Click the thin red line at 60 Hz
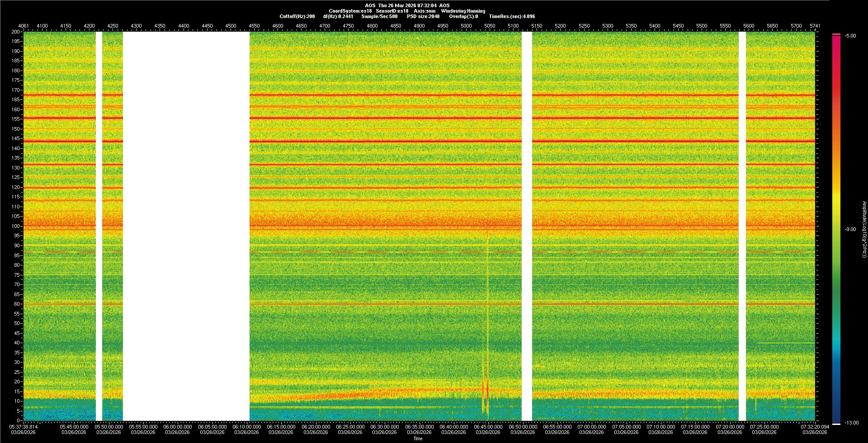The width and height of the screenshot is (868, 443). [x=384, y=304]
